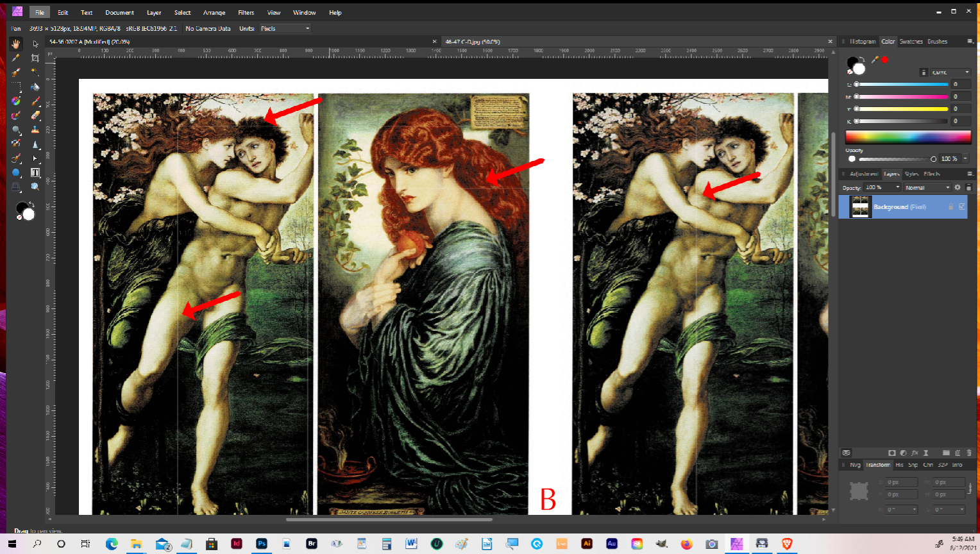The image size is (980, 554).
Task: Open the Units Pixels dropdown
Action: [285, 28]
